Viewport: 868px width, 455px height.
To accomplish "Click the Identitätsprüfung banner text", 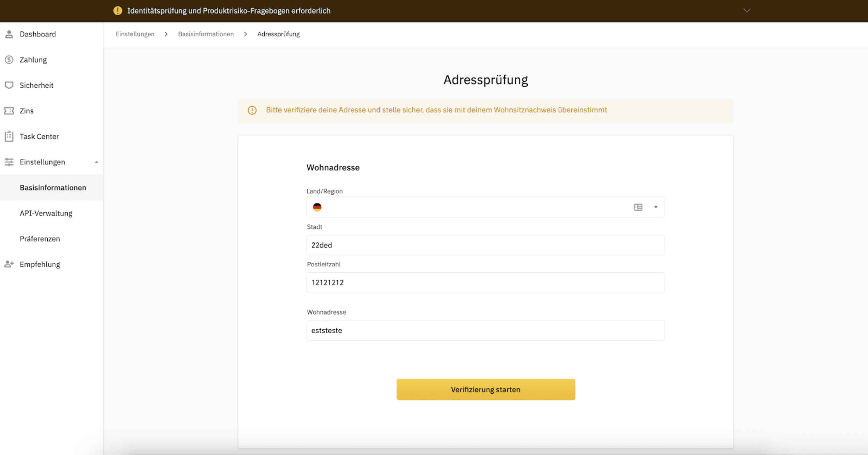I will pyautogui.click(x=229, y=11).
